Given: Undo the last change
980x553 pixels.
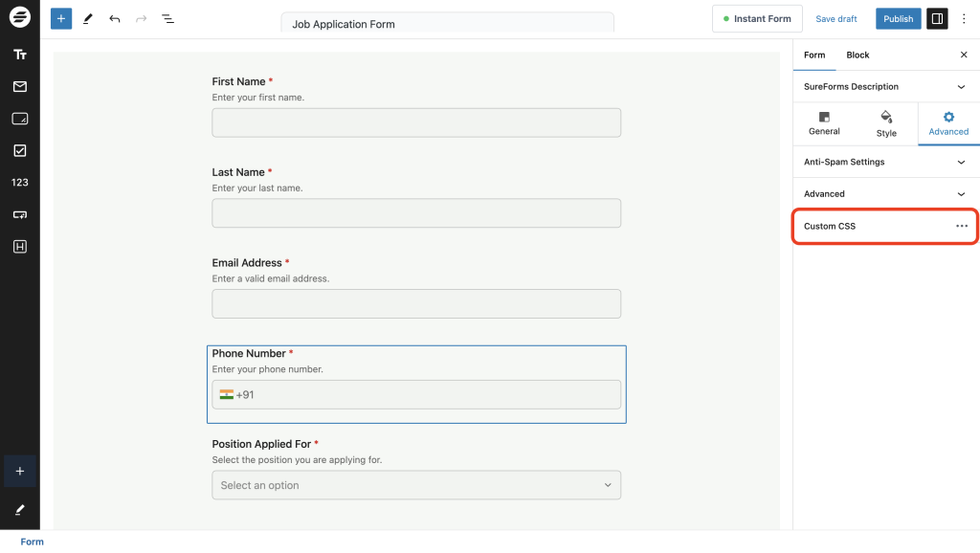Looking at the screenshot, I should 115,18.
